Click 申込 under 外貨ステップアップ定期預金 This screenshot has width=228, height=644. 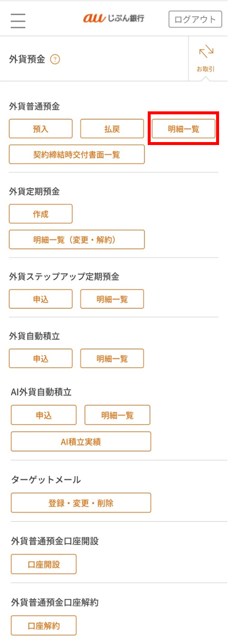pos(41,299)
